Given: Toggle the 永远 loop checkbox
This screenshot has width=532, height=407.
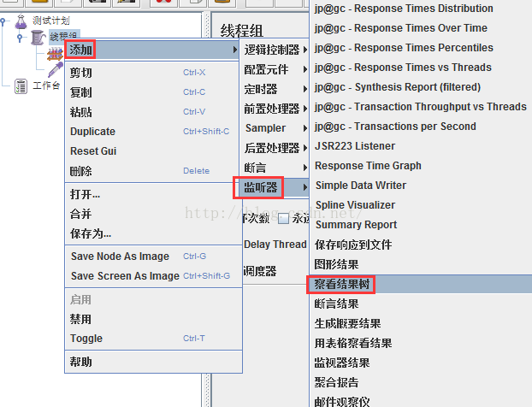Looking at the screenshot, I should click(283, 219).
